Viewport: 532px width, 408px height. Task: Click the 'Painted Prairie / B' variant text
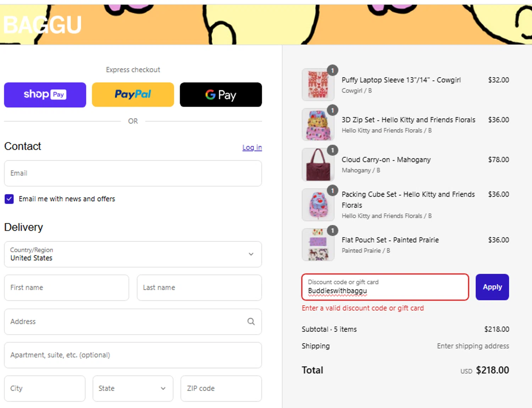(366, 251)
